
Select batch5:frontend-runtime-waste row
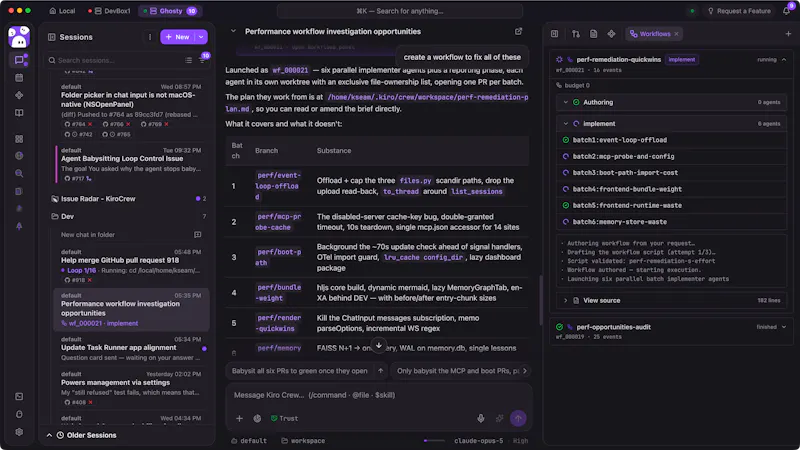(671, 206)
